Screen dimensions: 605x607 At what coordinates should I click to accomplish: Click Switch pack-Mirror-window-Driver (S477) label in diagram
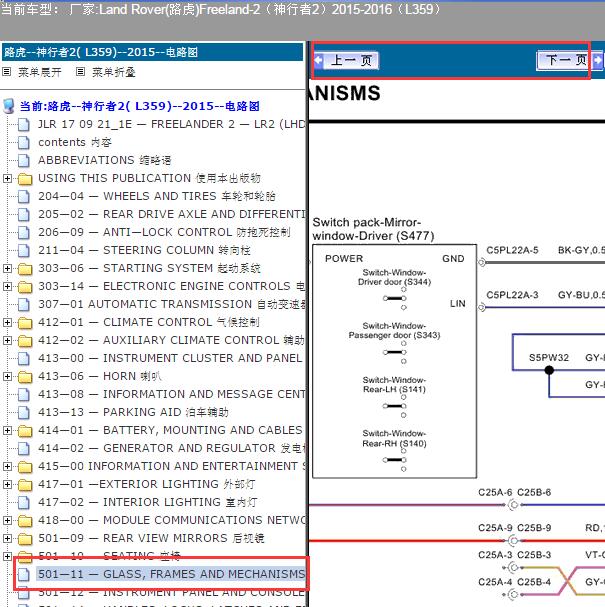[x=374, y=229]
